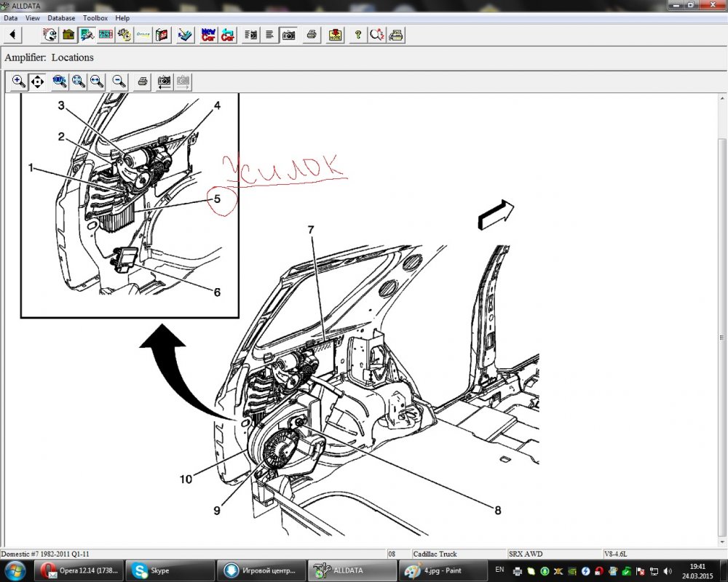Click the New Car toolbar icon
The image size is (728, 582).
(208, 35)
